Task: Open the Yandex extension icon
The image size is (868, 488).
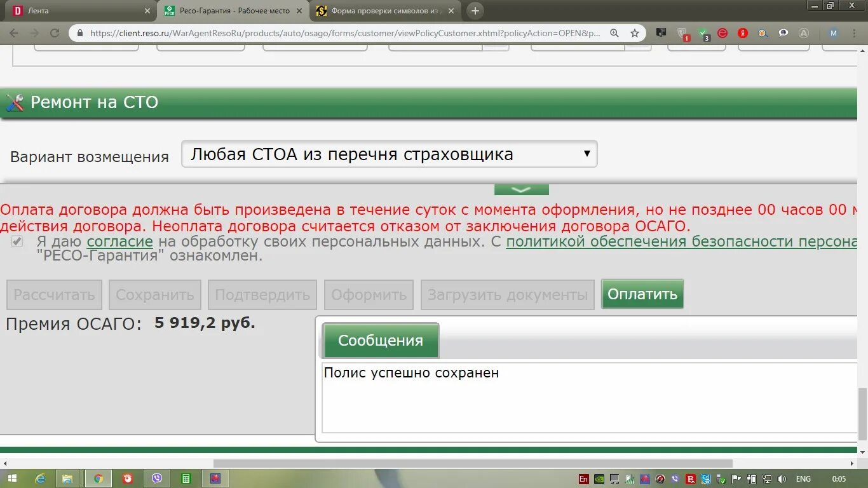Action: (x=743, y=33)
